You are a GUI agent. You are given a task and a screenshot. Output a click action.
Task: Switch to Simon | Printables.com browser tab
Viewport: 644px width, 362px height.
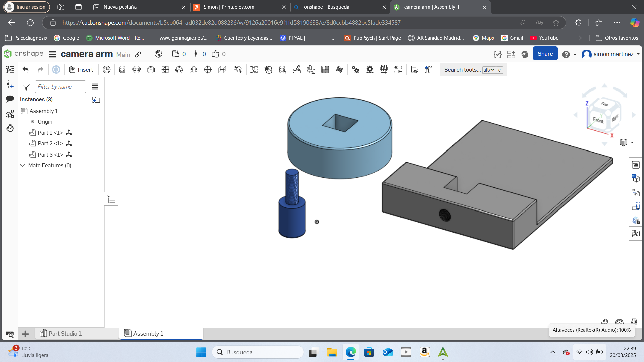pyautogui.click(x=239, y=7)
